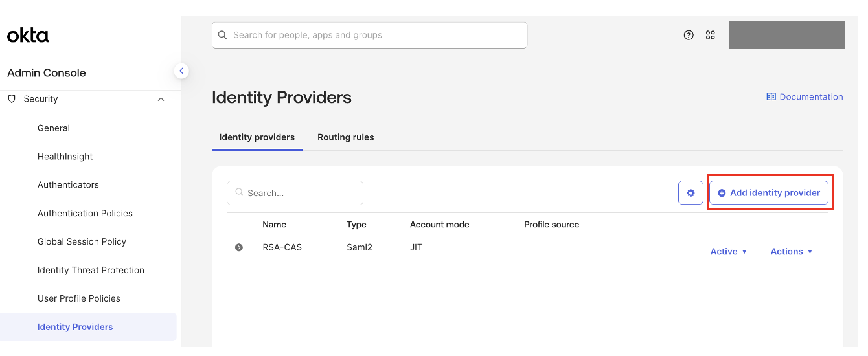Collapse the Security menu chevron
Viewport: 868px width, 356px height.
tap(161, 99)
